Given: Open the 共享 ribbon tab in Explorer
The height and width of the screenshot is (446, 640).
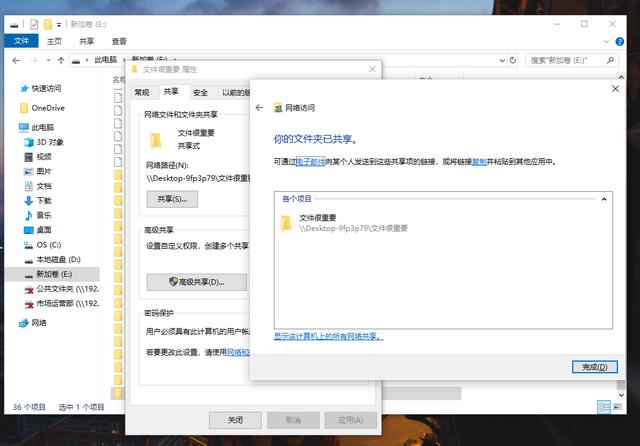Looking at the screenshot, I should (87, 41).
